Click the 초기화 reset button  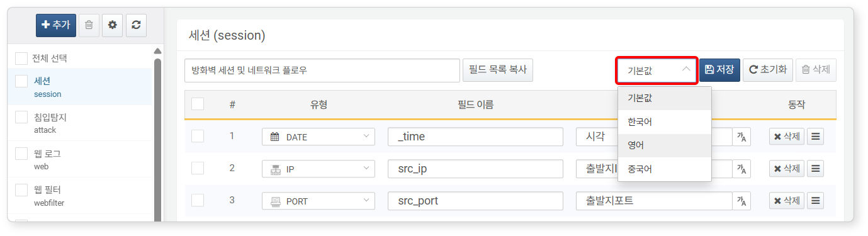(768, 70)
